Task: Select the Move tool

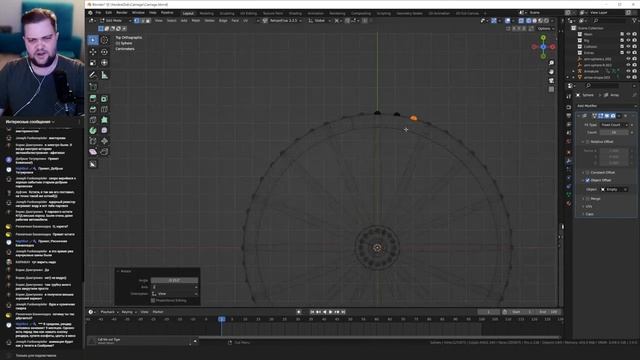Action: [93, 52]
